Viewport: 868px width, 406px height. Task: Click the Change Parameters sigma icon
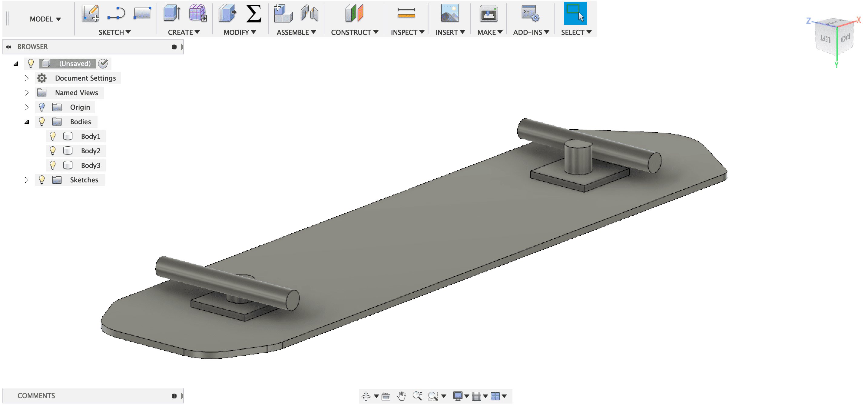[x=254, y=14]
